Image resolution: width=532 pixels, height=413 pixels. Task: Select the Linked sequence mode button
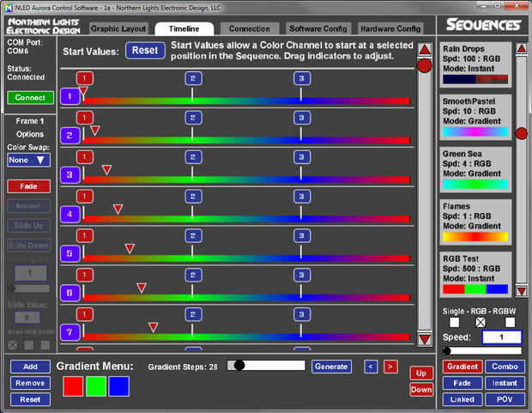pos(462,400)
